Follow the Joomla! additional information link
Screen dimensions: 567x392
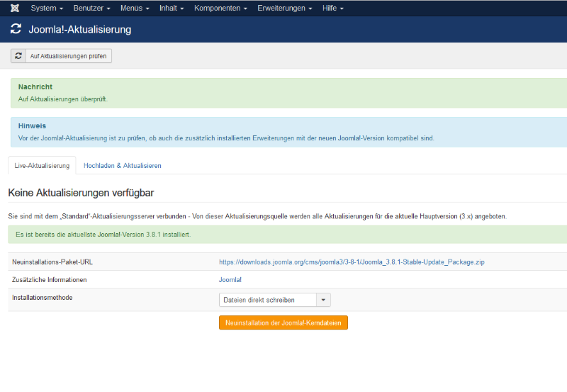coord(230,279)
